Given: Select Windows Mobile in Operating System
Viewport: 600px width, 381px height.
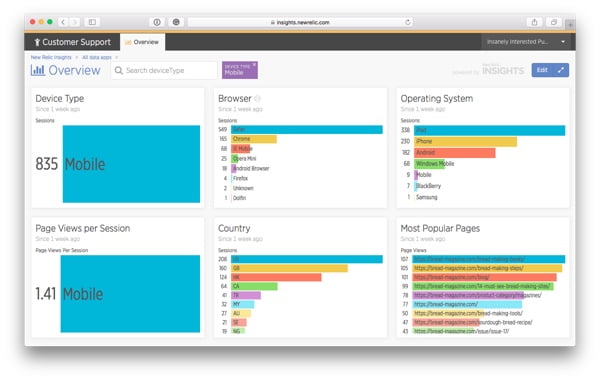Looking at the screenshot, I should pyautogui.click(x=434, y=164).
